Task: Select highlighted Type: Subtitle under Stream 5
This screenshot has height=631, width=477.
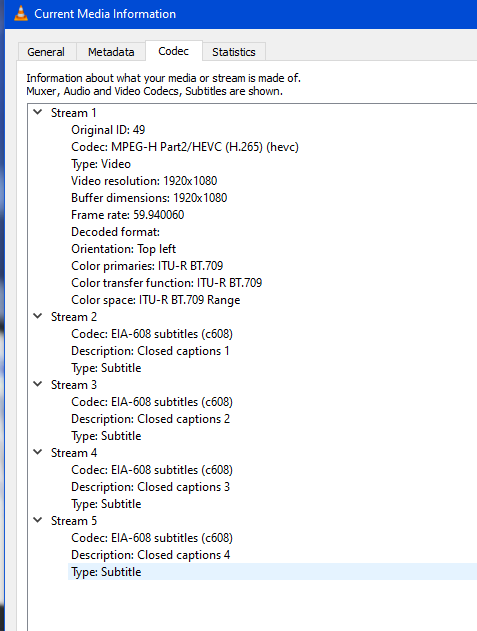Action: pos(272,572)
